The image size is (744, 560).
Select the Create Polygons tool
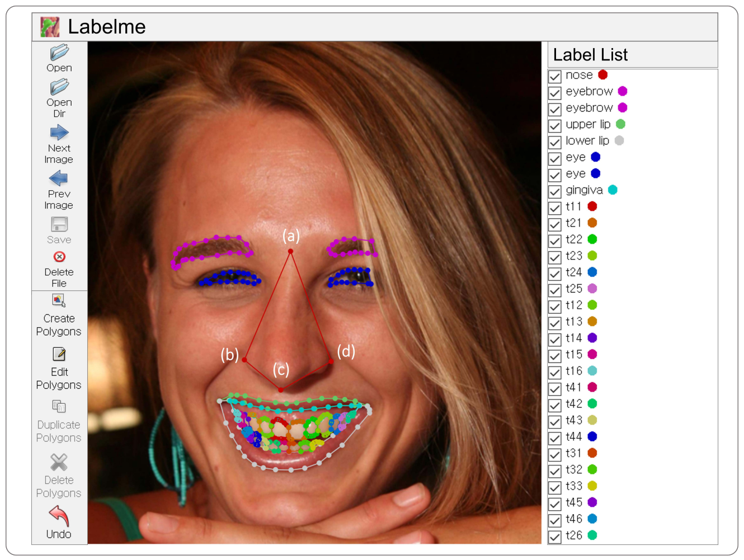59,301
